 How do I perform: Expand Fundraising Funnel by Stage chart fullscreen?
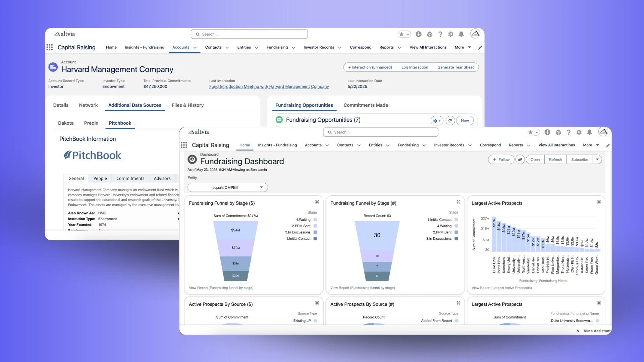(317, 202)
